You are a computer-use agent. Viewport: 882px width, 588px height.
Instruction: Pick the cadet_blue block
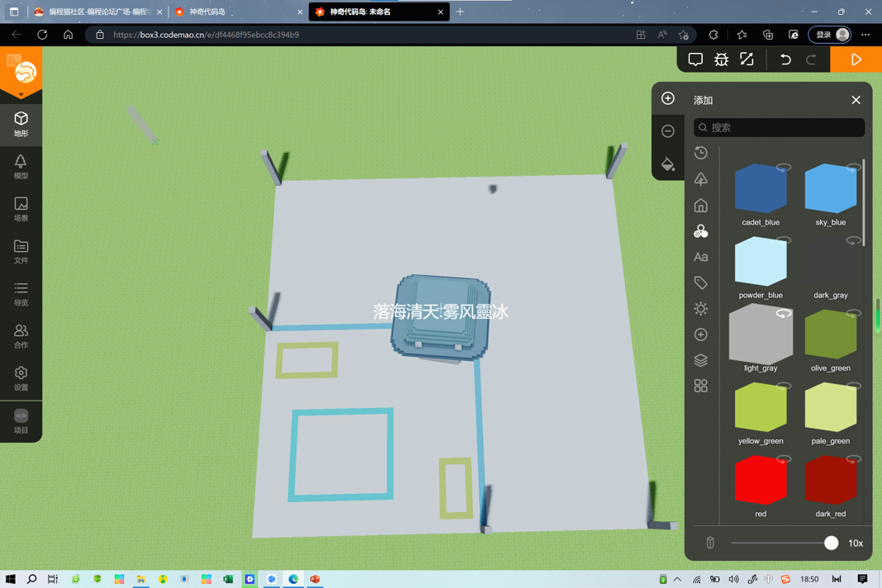(x=761, y=189)
